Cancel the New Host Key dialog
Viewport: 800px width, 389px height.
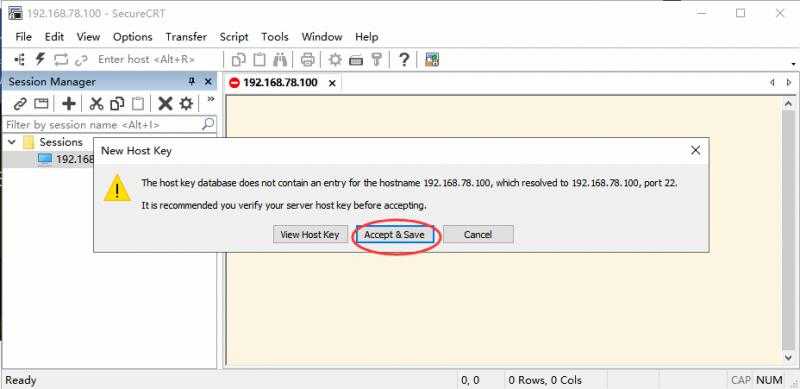[478, 234]
